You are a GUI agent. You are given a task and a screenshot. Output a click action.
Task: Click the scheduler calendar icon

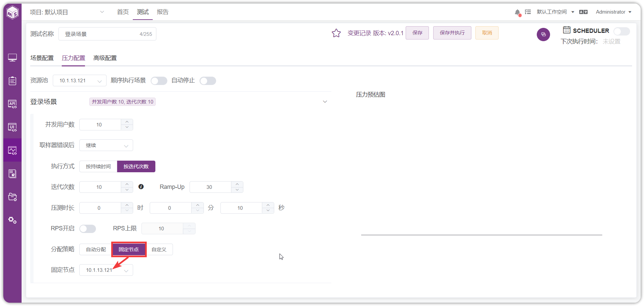pyautogui.click(x=567, y=30)
